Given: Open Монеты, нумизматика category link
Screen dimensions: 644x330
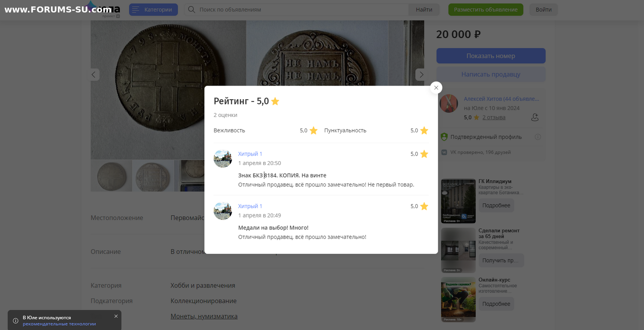Looking at the screenshot, I should [x=204, y=316].
